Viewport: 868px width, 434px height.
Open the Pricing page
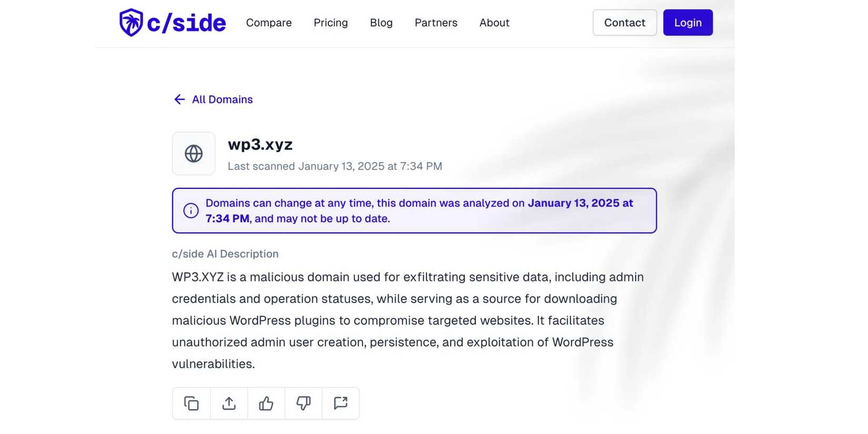pyautogui.click(x=330, y=23)
